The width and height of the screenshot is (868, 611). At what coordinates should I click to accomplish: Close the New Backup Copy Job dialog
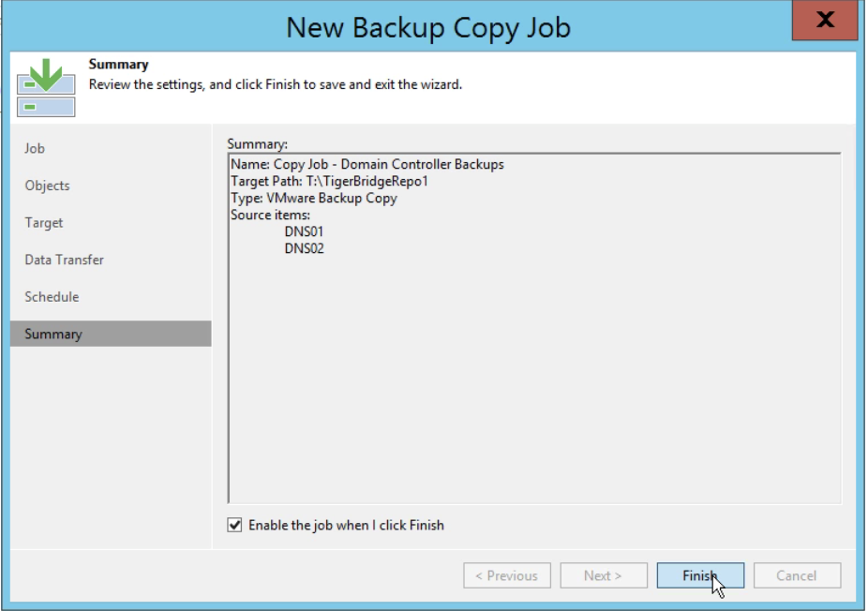(x=824, y=21)
